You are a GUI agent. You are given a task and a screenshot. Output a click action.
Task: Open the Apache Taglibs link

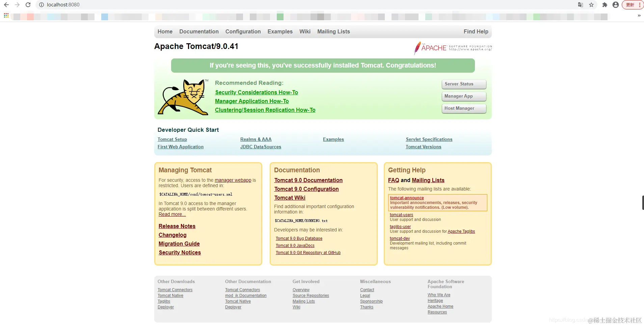click(461, 231)
